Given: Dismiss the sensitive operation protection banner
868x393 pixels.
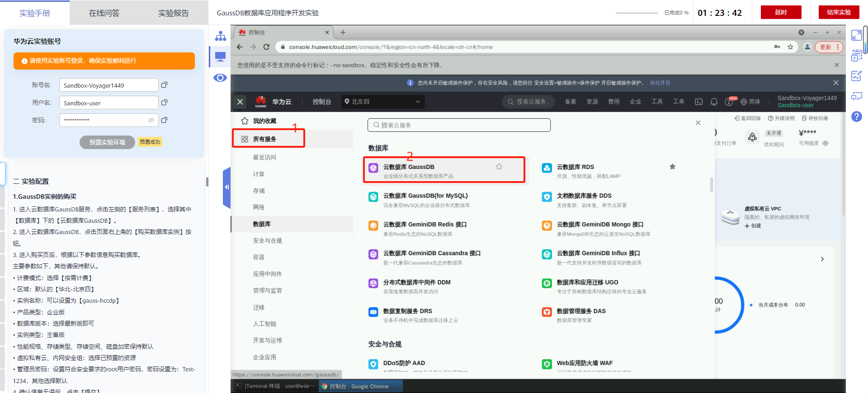Looking at the screenshot, I should (836, 83).
